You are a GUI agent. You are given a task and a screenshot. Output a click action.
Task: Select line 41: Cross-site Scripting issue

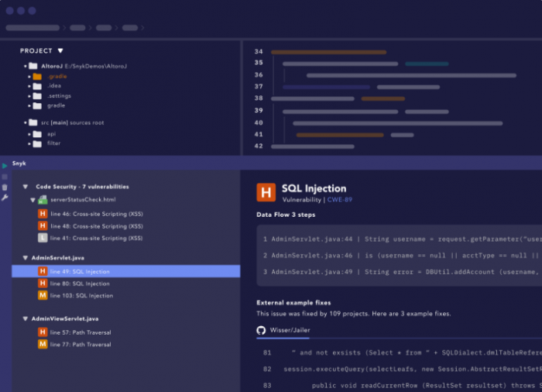[x=97, y=238]
